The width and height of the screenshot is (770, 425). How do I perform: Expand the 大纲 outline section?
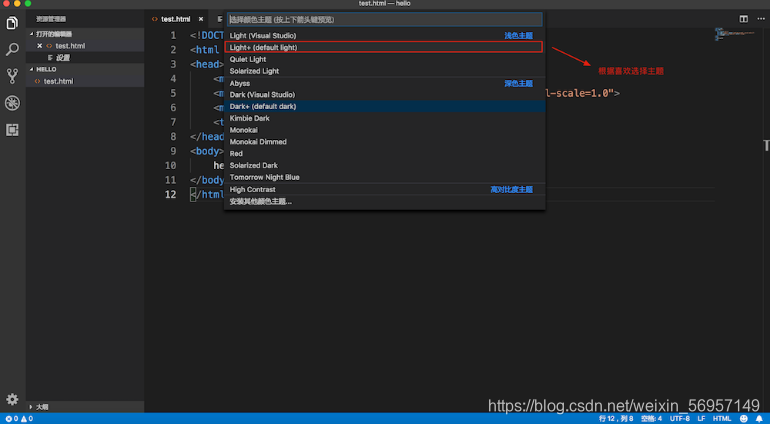pos(85,407)
